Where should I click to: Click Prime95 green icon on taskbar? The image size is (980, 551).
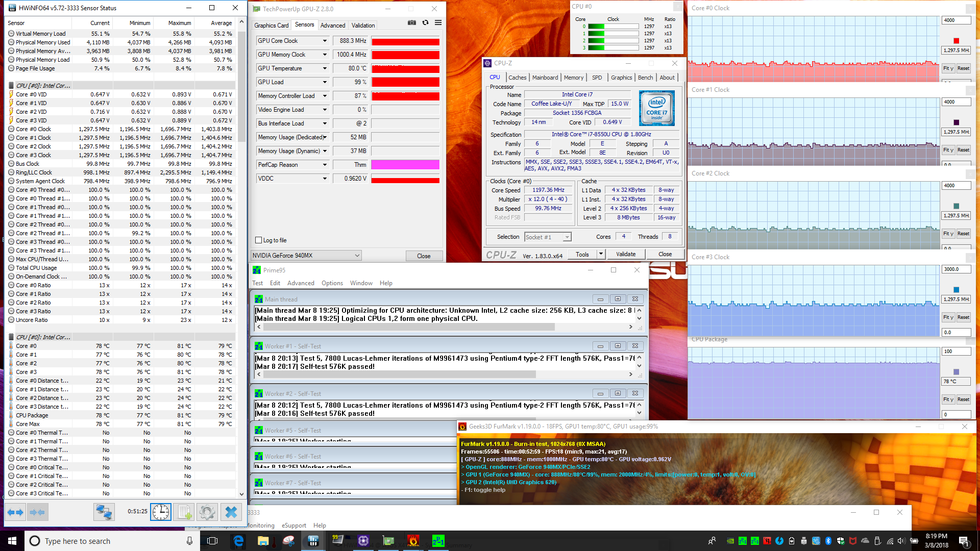pos(438,541)
